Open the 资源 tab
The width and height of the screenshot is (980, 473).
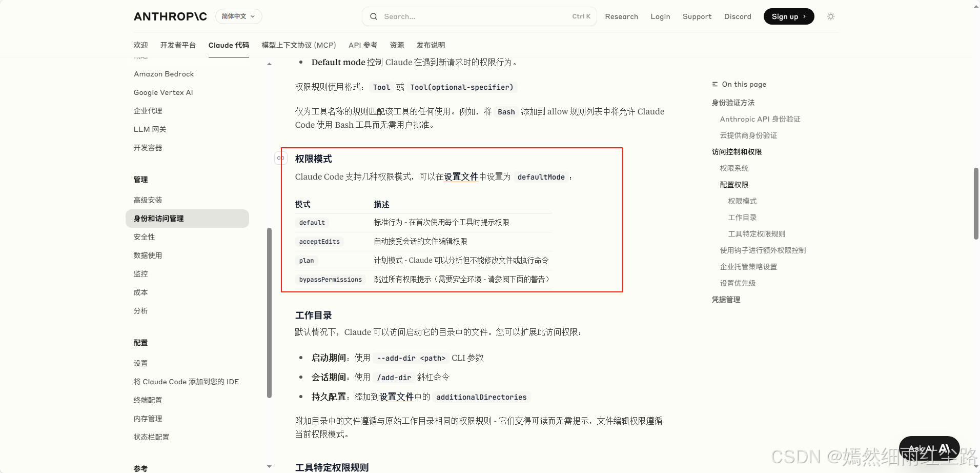[x=397, y=45]
